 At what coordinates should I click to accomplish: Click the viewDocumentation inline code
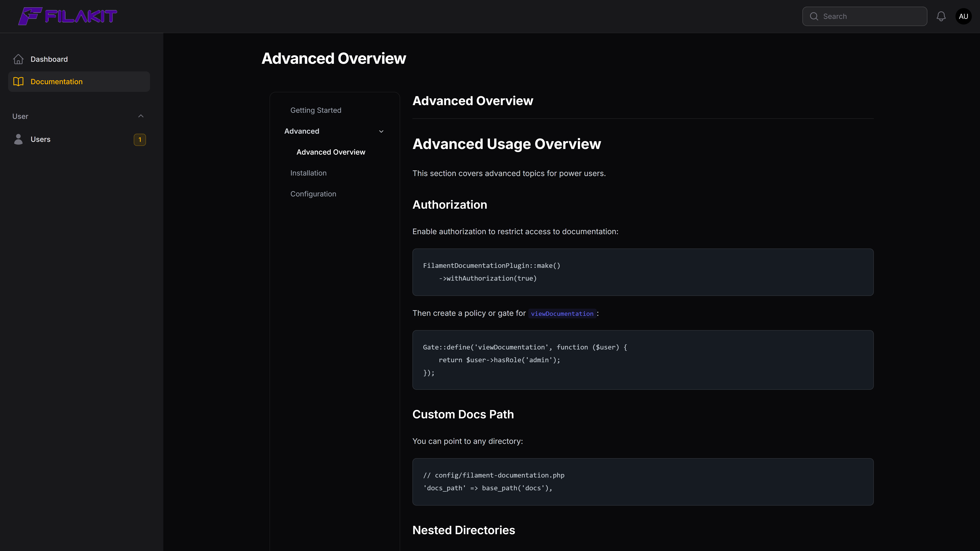pyautogui.click(x=562, y=314)
